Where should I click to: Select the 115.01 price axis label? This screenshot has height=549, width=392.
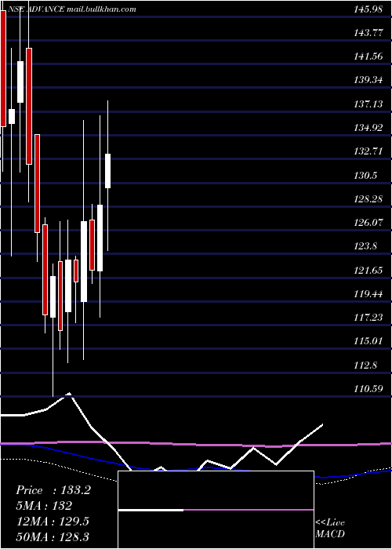tap(368, 341)
